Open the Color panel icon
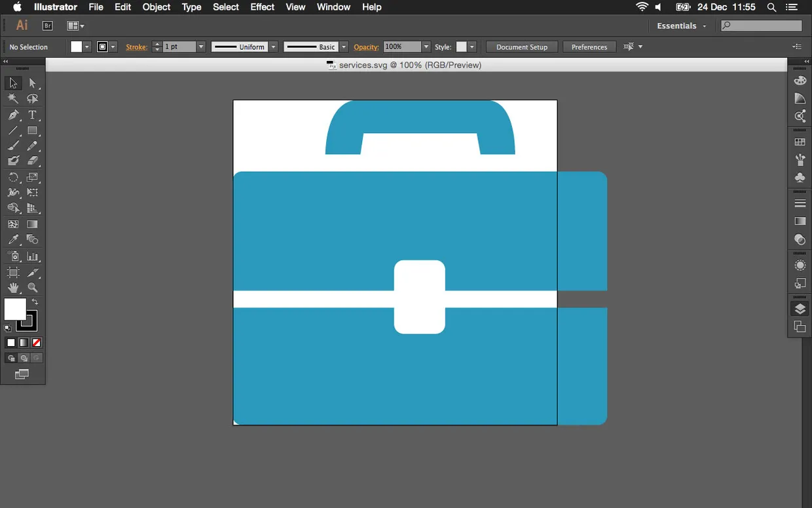Screen dimensions: 812x508 [800, 80]
